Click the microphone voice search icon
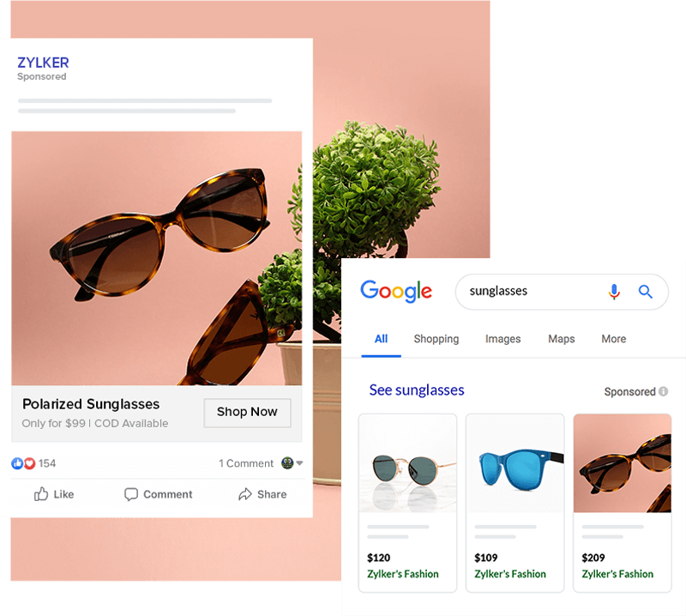Screen dimensions: 686x616 click(x=614, y=291)
